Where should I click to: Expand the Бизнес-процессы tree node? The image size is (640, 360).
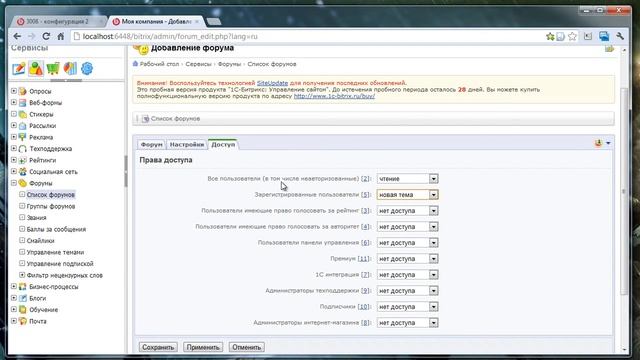click(x=14, y=287)
